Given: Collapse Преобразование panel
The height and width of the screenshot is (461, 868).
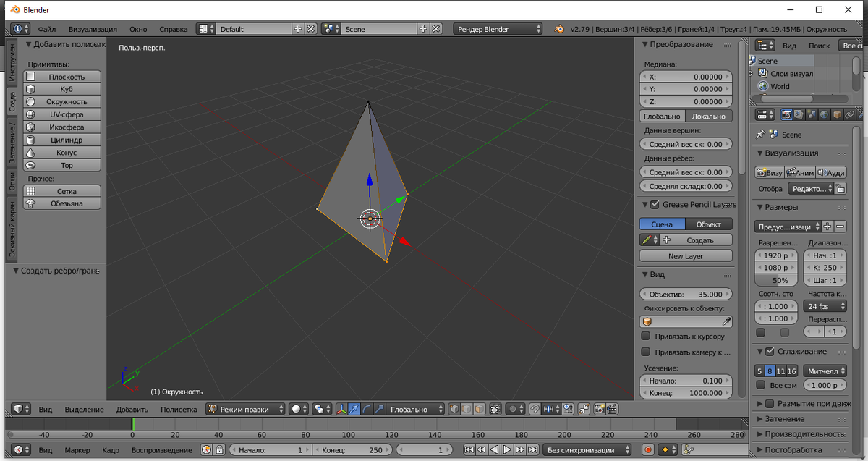Looking at the screenshot, I should coord(644,44).
